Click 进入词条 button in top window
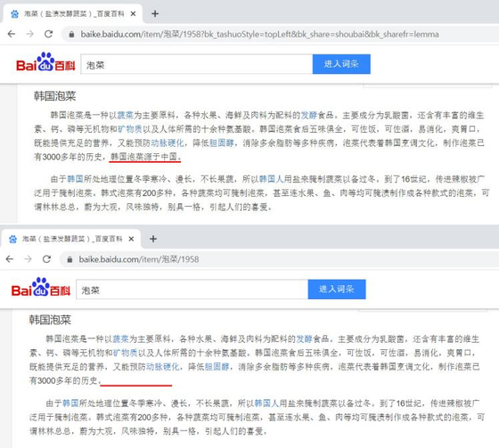Viewport: 499px width, 448px height. pos(341,64)
